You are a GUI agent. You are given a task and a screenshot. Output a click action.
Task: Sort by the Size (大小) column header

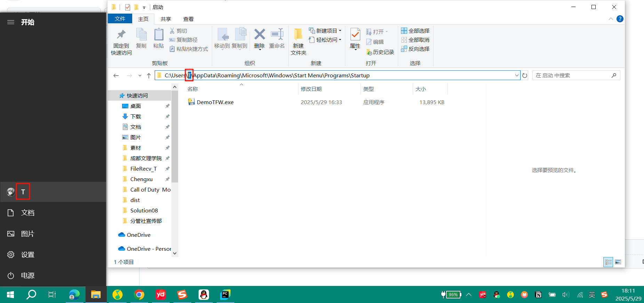click(430, 89)
